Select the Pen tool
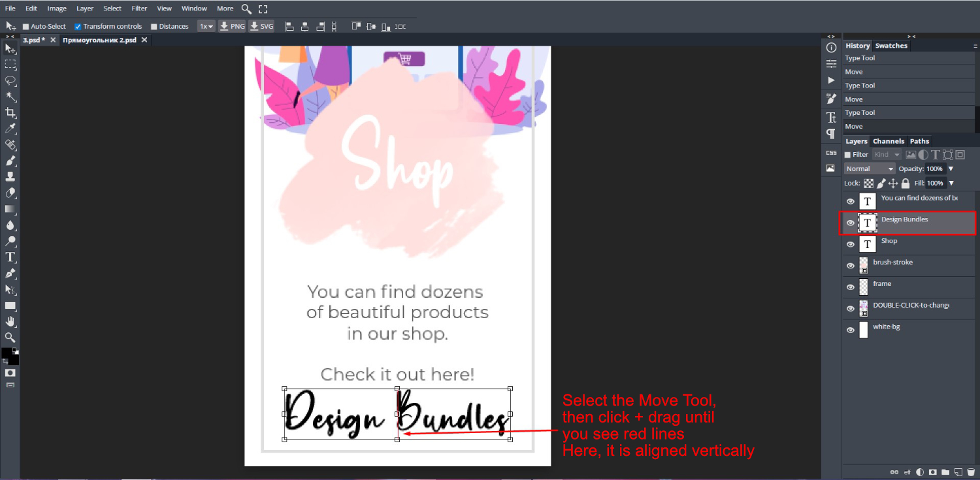 [x=10, y=273]
